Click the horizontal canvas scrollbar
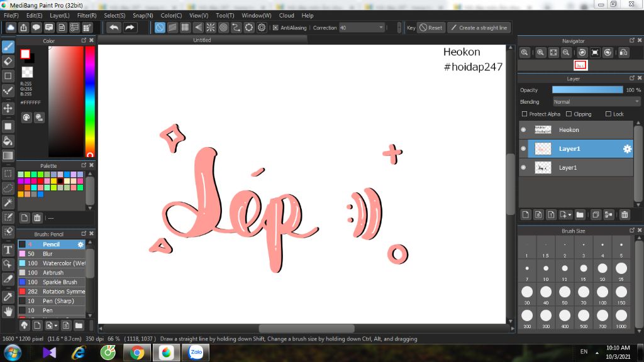This screenshot has height=362, width=644. [x=306, y=328]
